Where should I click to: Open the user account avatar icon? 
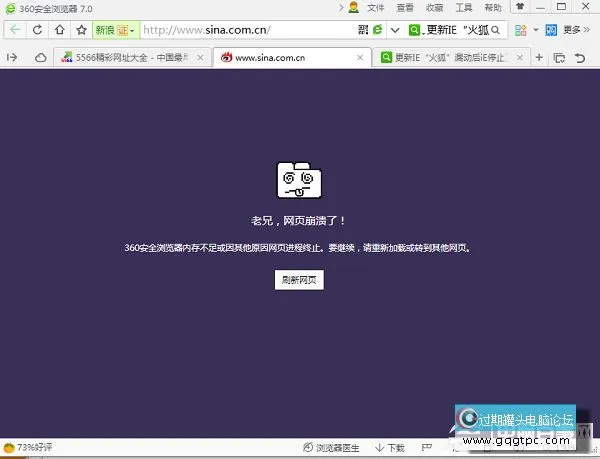(353, 7)
